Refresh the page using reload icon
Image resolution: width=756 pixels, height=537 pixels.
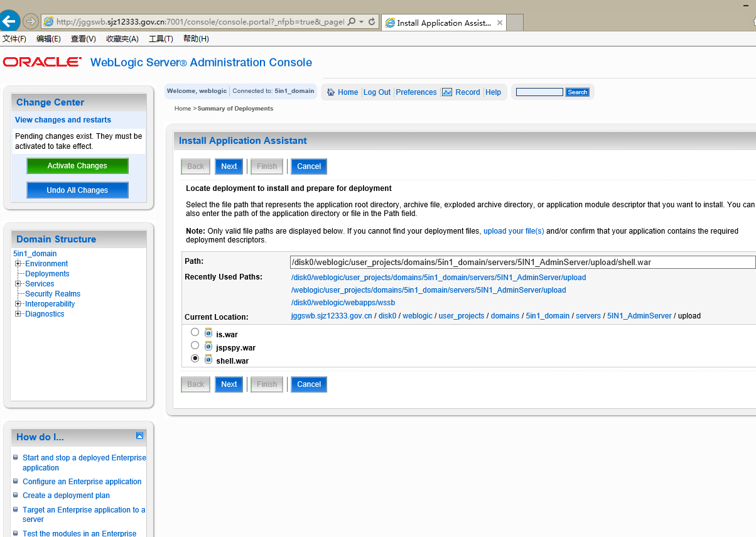coord(372,21)
